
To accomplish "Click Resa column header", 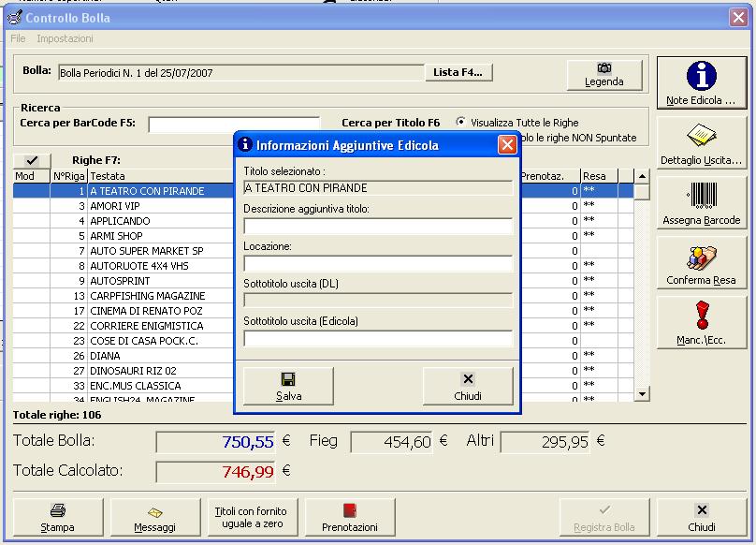I will pos(600,176).
